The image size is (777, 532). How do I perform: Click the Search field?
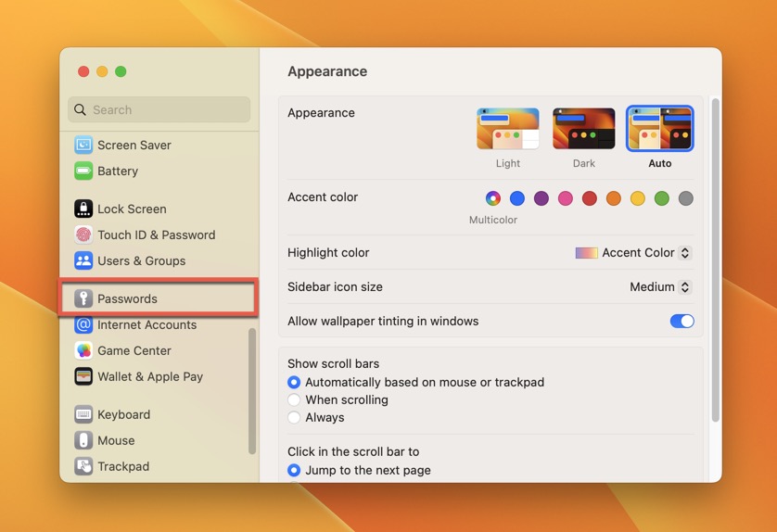point(159,109)
